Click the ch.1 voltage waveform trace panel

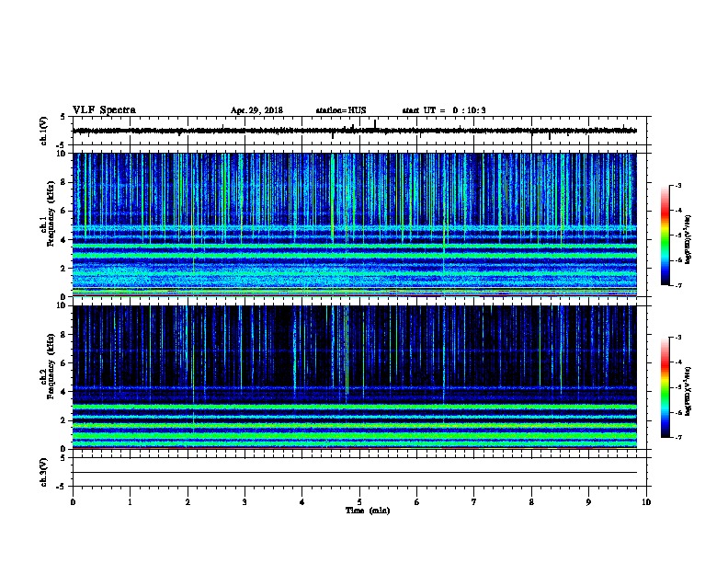(361, 131)
